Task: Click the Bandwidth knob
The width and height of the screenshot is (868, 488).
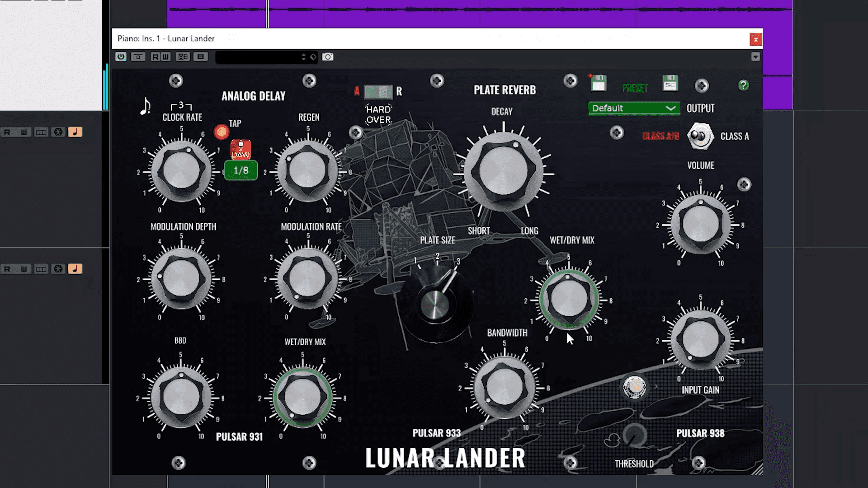Action: click(x=504, y=387)
